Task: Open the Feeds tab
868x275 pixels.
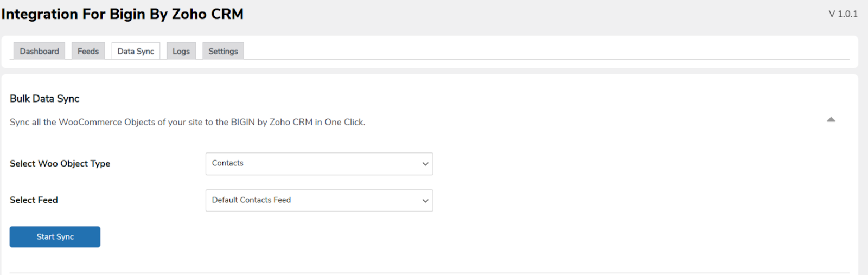Action: point(88,51)
